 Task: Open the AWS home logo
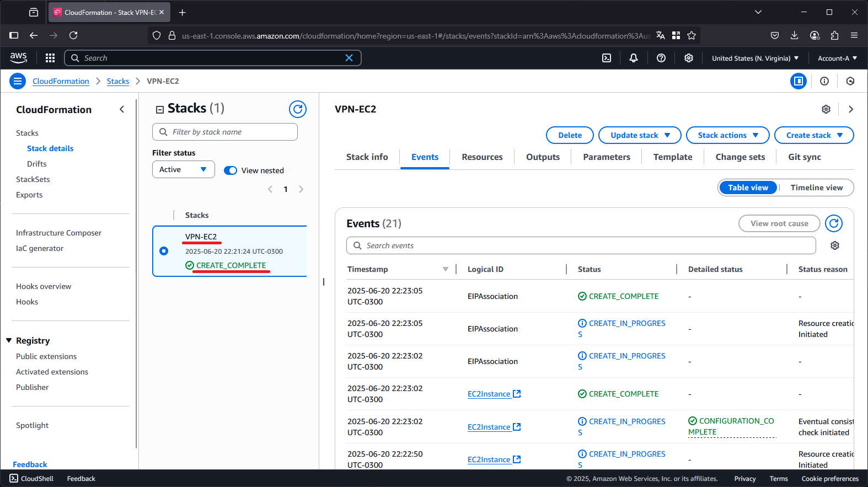(18, 58)
